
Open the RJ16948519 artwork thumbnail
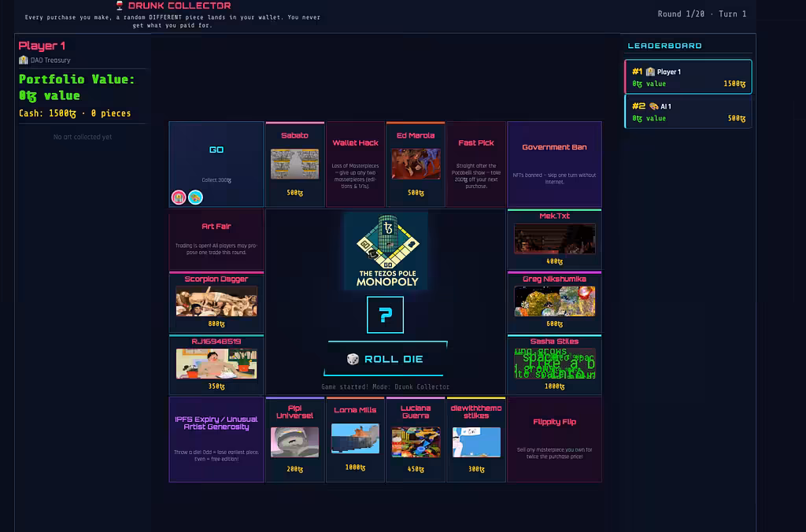[x=216, y=364]
